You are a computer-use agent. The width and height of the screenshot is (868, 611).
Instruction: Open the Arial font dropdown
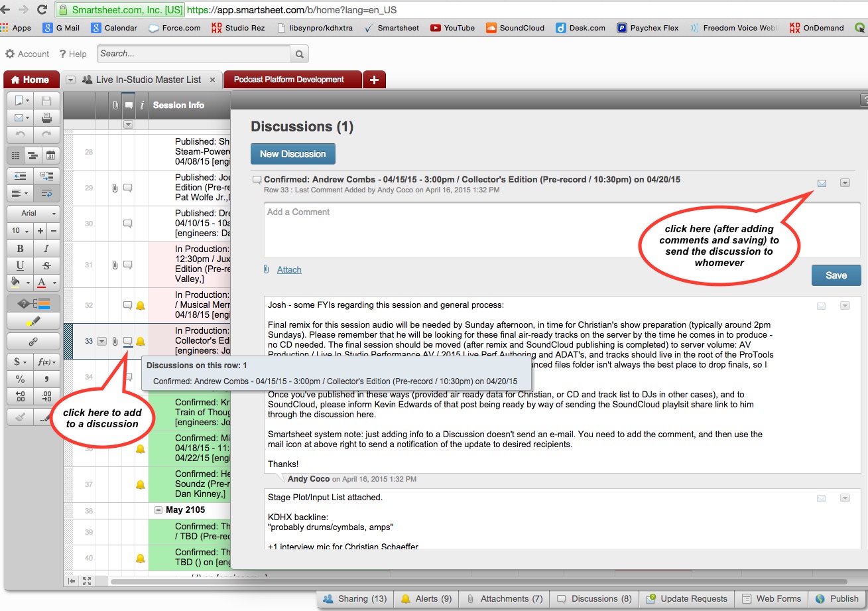coord(32,214)
